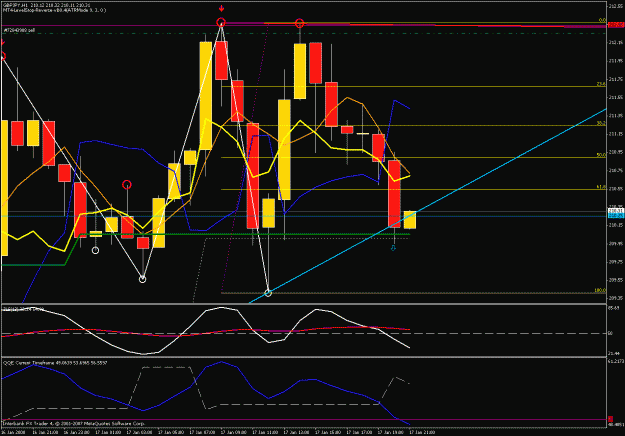Click the white current price tag on the price scale
This screenshot has width=625, height=436.
(x=616, y=210)
